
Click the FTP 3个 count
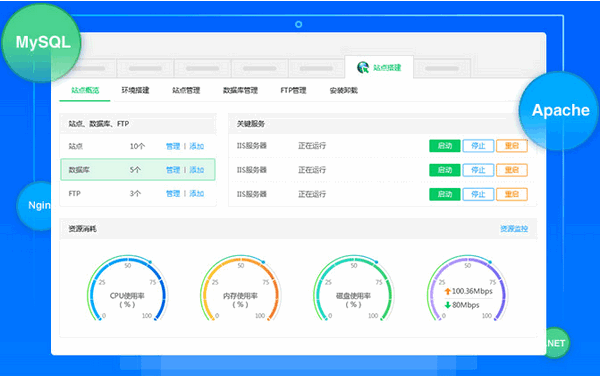point(135,194)
